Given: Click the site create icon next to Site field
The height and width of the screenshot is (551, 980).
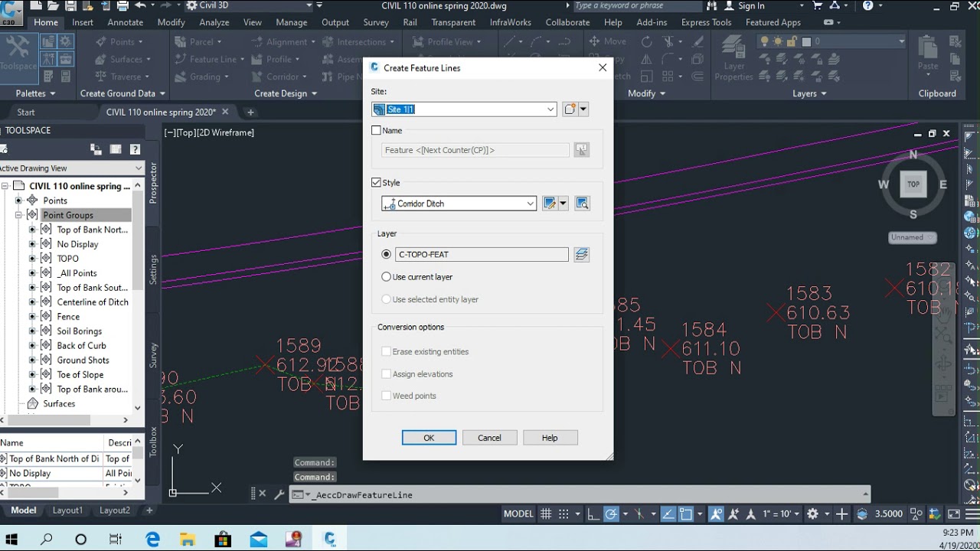Looking at the screenshot, I should coord(570,109).
